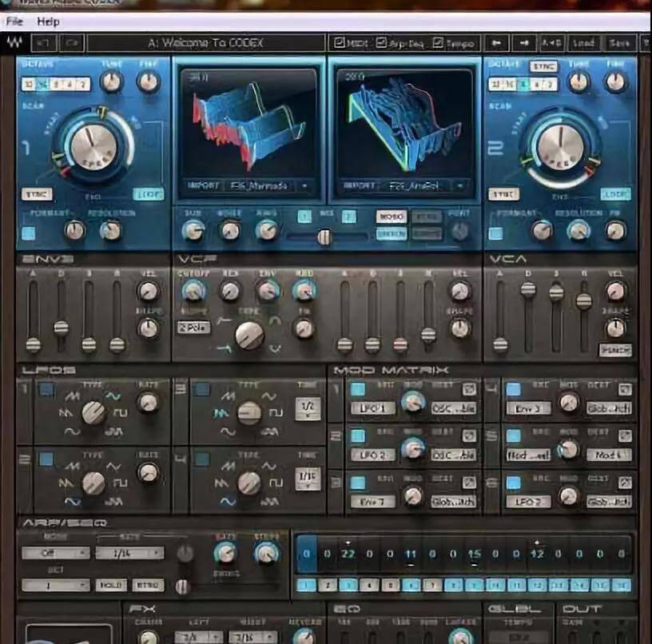
Task: Click the Loop button on oscillator 1
Action: [149, 194]
